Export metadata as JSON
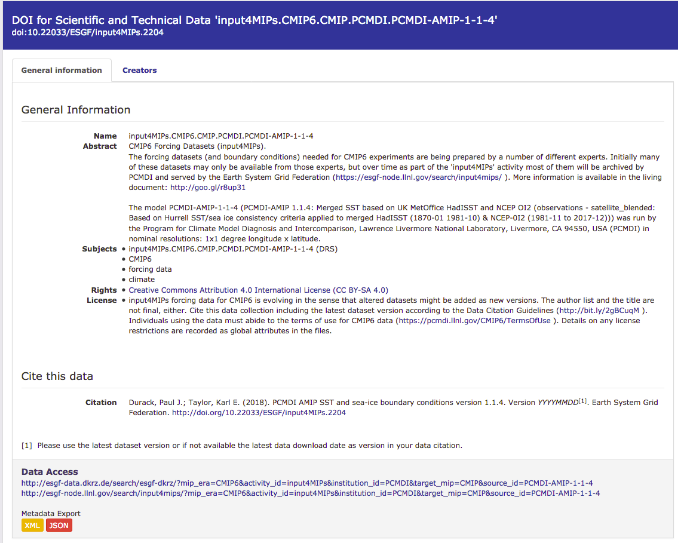This screenshot has width=678, height=543. pyautogui.click(x=59, y=525)
